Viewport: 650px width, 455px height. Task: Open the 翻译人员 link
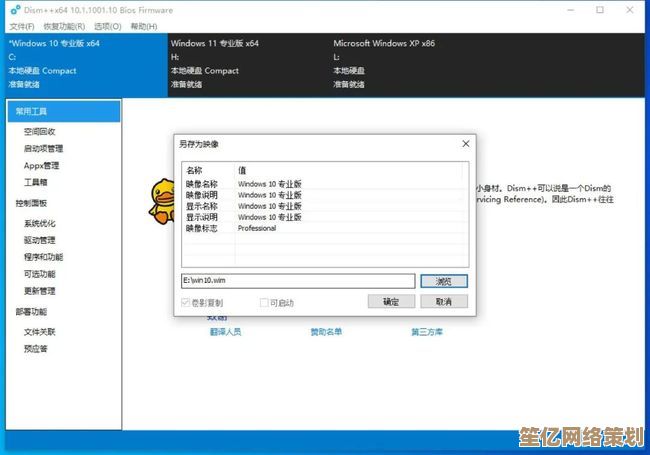coord(226,332)
